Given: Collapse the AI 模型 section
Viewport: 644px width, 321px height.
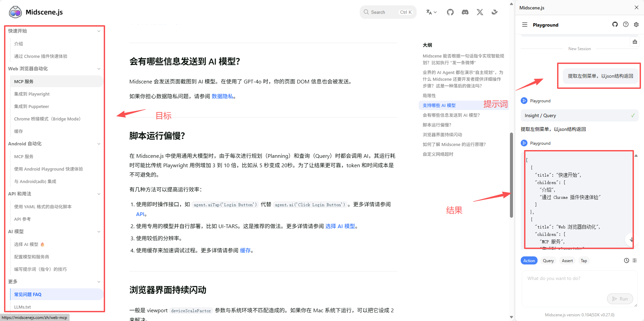Looking at the screenshot, I should [99, 231].
